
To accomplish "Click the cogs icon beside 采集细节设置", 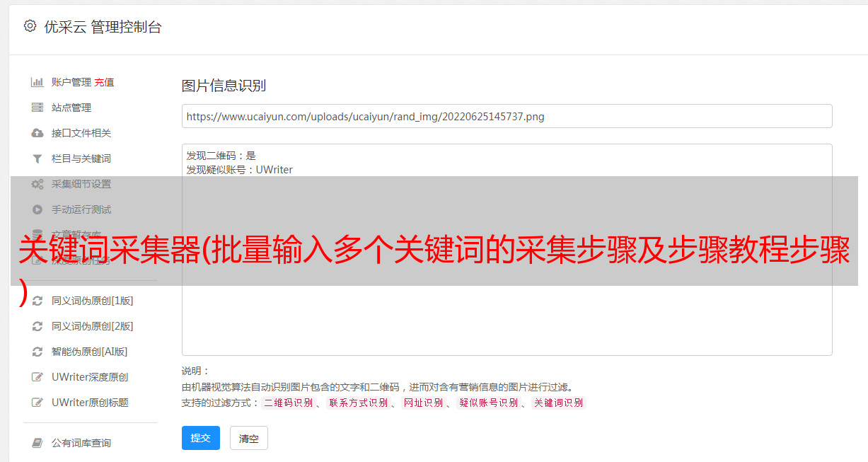I will click(37, 184).
